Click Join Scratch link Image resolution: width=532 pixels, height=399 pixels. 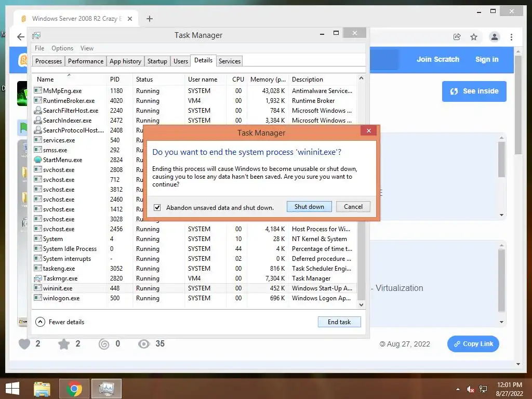coord(437,59)
